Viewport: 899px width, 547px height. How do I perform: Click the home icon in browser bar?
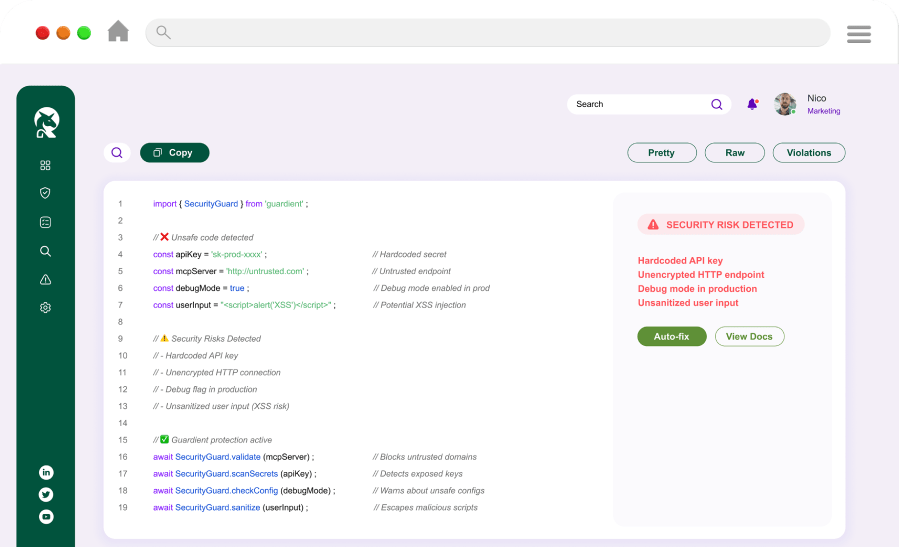(x=118, y=32)
